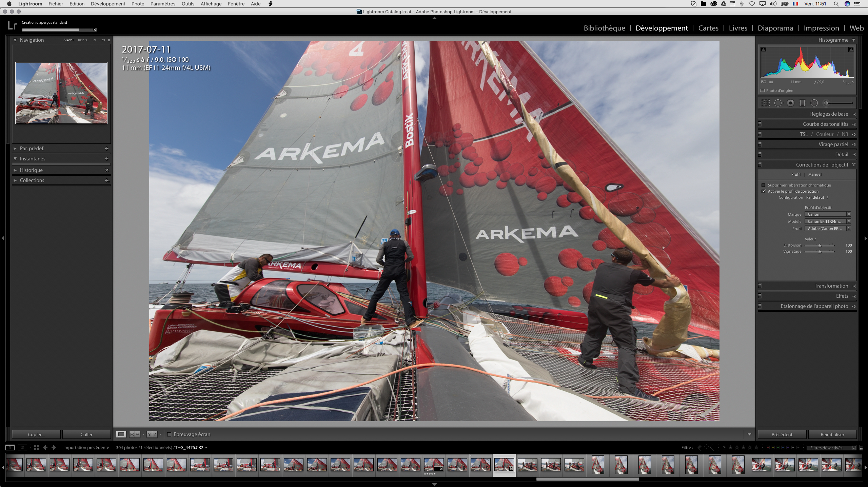Set navigator zoom to 1:1
Image resolution: width=868 pixels, height=487 pixels.
(x=94, y=40)
